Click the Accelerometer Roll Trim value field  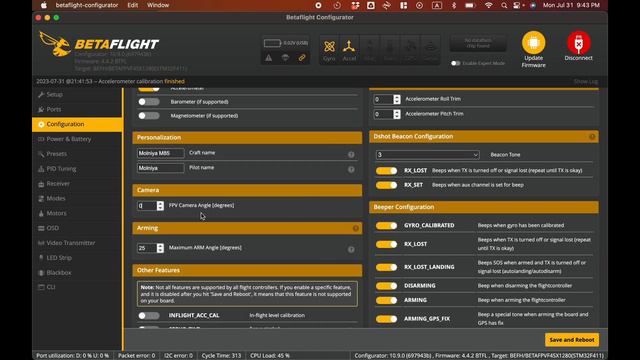click(383, 99)
